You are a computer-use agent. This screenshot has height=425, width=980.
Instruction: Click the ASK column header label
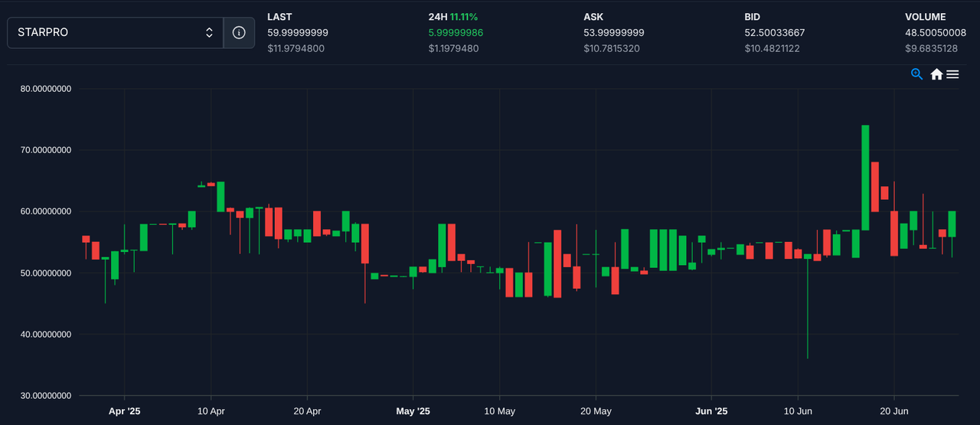(x=593, y=17)
